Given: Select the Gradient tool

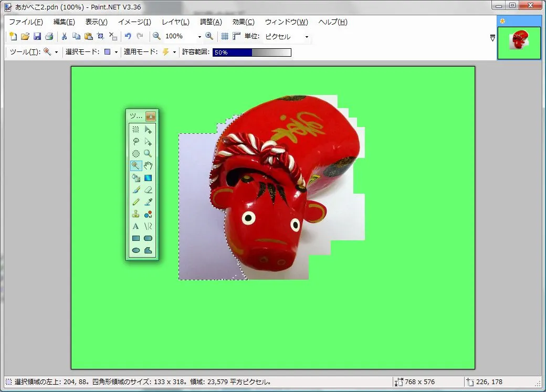Looking at the screenshot, I should pyautogui.click(x=148, y=178).
